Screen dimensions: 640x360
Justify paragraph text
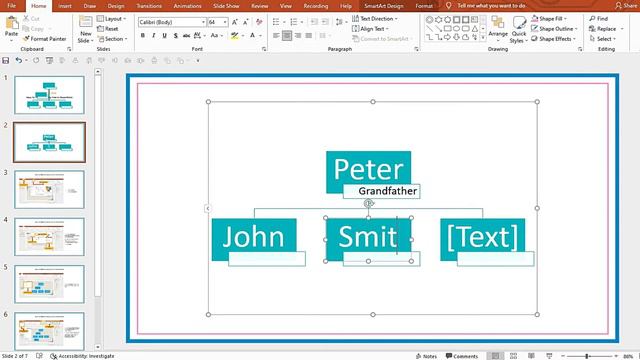pyautogui.click(x=309, y=36)
